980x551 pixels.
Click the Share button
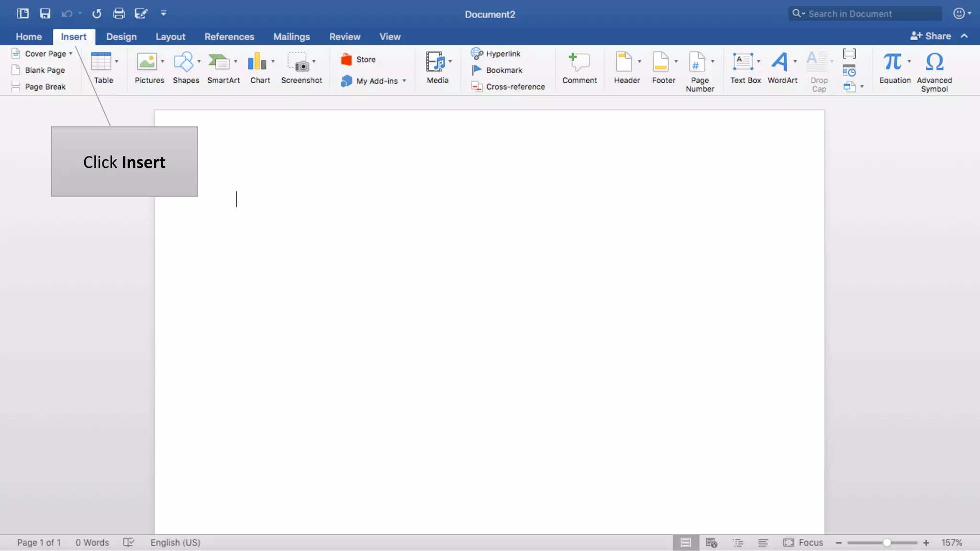coord(930,36)
